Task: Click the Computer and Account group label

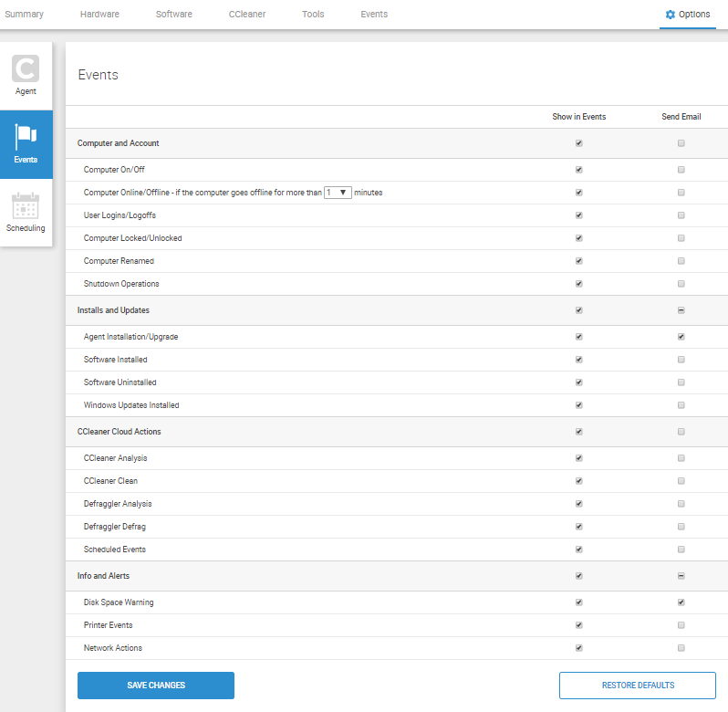Action: coord(118,143)
